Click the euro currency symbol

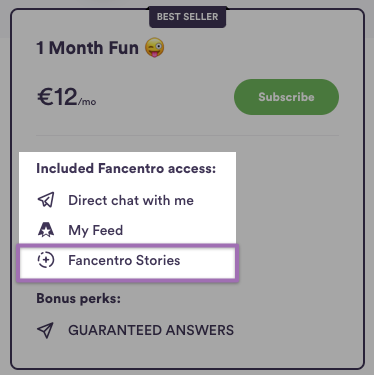click(x=45, y=97)
